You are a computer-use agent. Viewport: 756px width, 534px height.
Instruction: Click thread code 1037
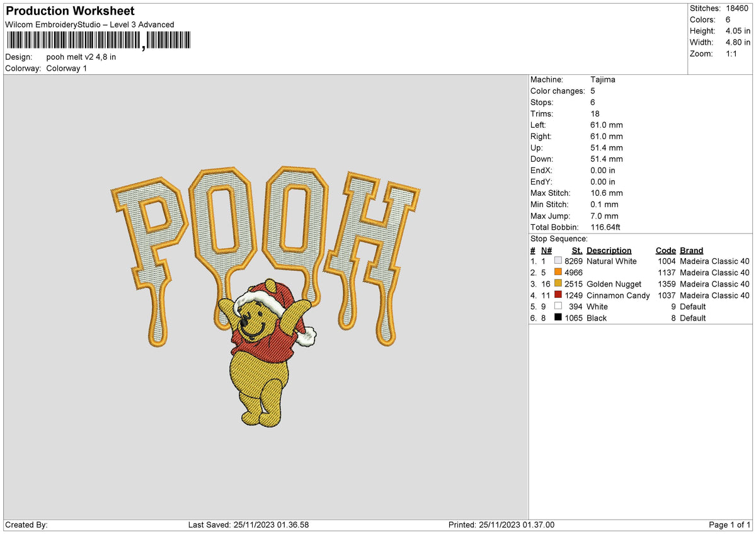[667, 295]
